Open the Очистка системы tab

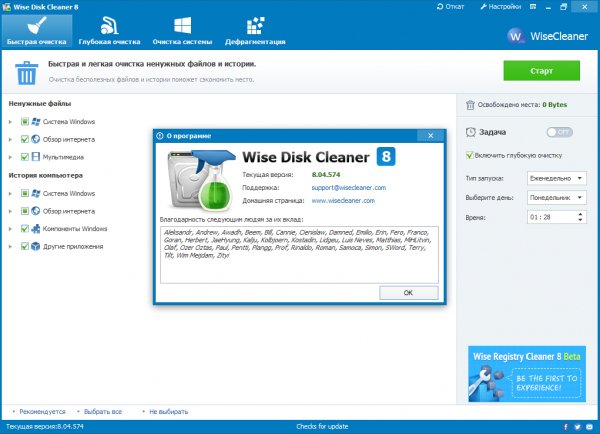click(x=182, y=31)
